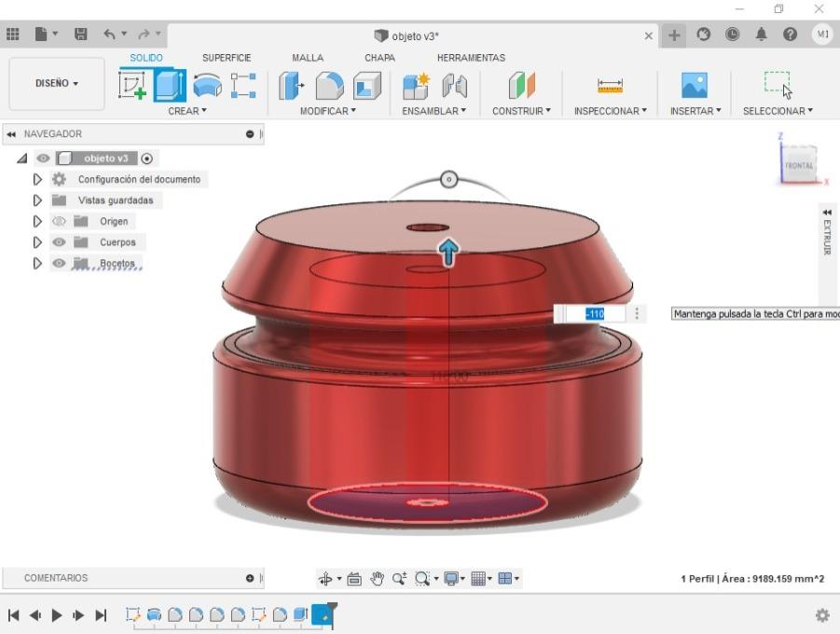
Task: Open the SELECCIONAR dropdown menu
Action: coord(778,111)
